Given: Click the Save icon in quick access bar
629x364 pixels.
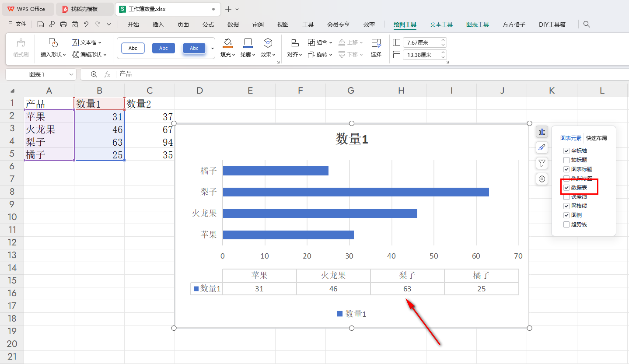Looking at the screenshot, I should pyautogui.click(x=41, y=24).
